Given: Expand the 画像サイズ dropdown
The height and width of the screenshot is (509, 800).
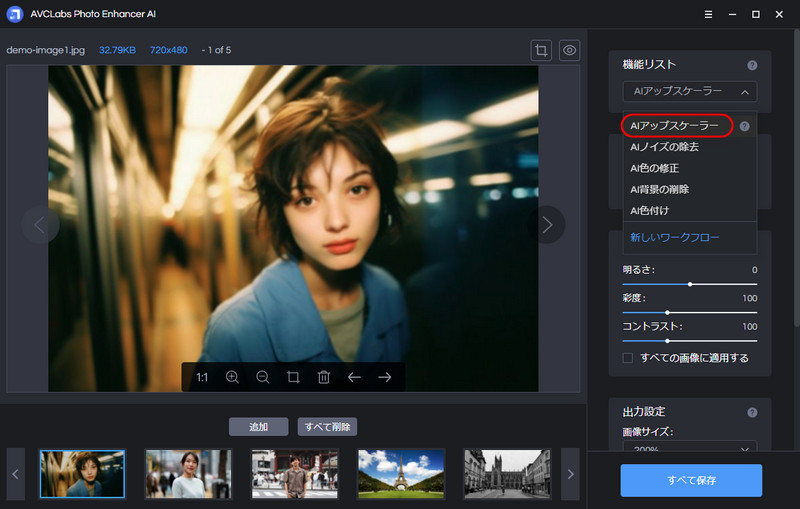Looking at the screenshot, I should point(690,447).
